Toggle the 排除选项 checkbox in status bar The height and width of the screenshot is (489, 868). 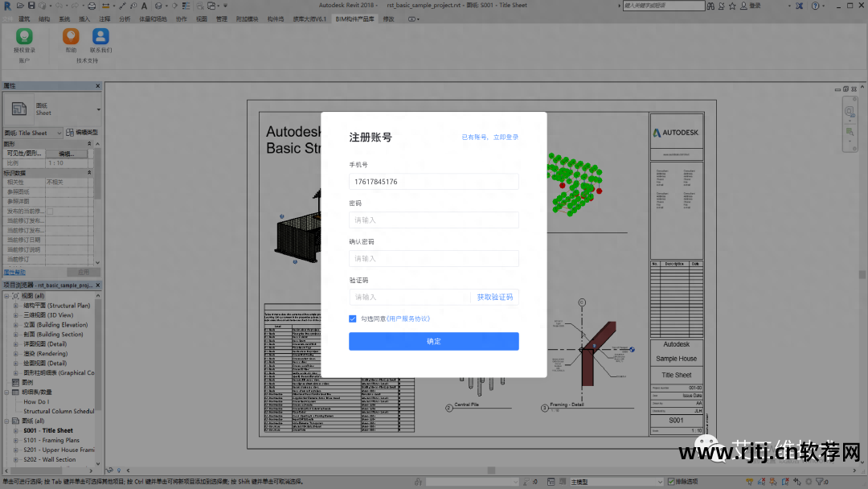pos(671,482)
